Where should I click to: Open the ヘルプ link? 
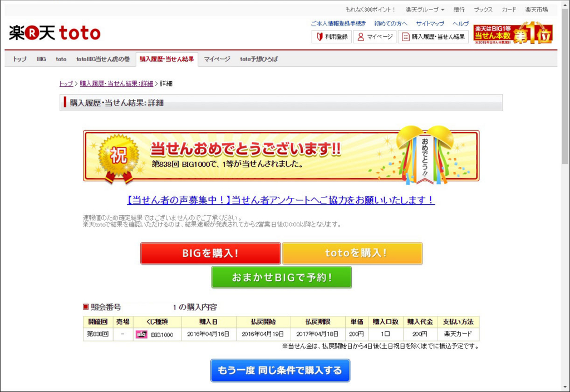coord(460,23)
